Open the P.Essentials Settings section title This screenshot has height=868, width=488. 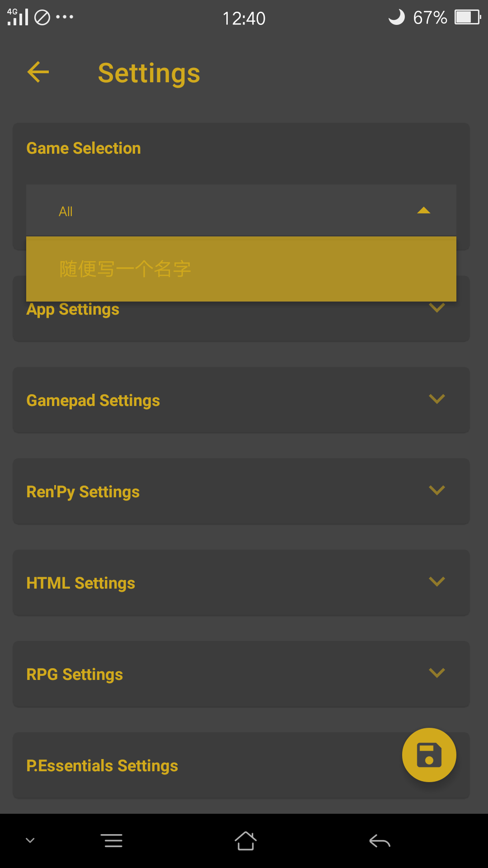[x=102, y=766]
